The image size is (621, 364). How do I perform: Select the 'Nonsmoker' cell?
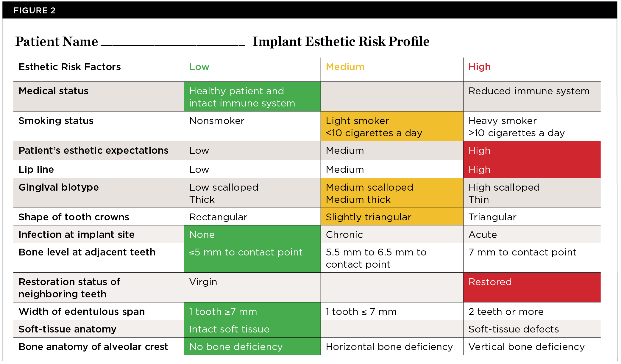(x=217, y=121)
